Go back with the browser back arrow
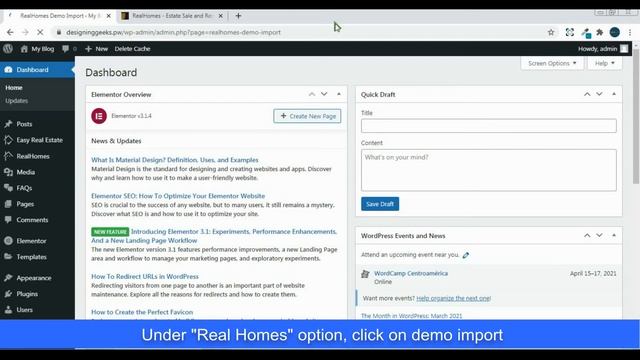 [x=10, y=32]
